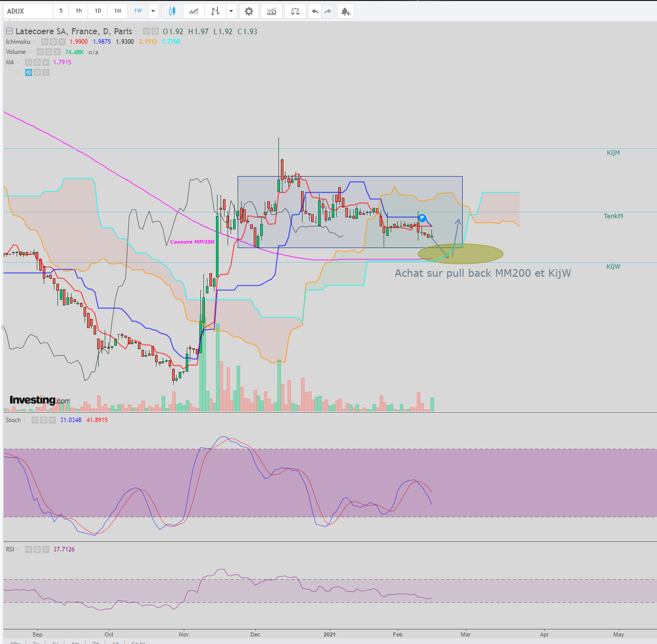Expand the timeframe dropdown arrow
Viewport: 657px width, 644px height.
click(x=153, y=11)
